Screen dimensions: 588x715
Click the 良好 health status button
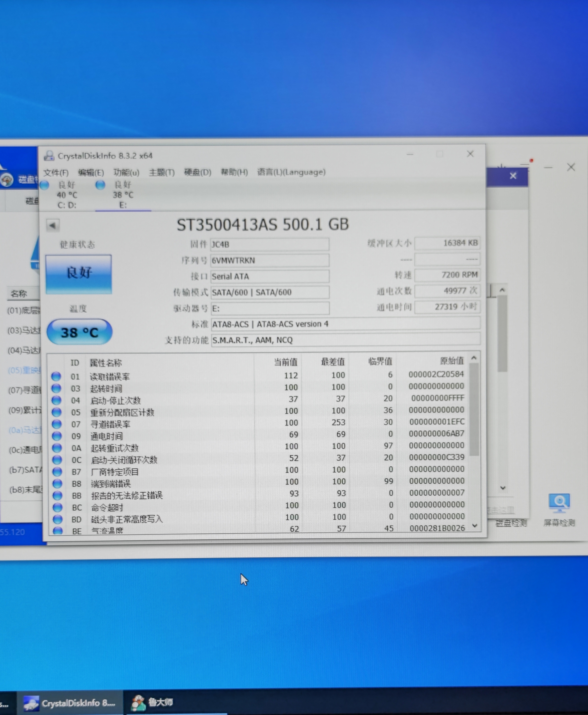pyautogui.click(x=79, y=274)
